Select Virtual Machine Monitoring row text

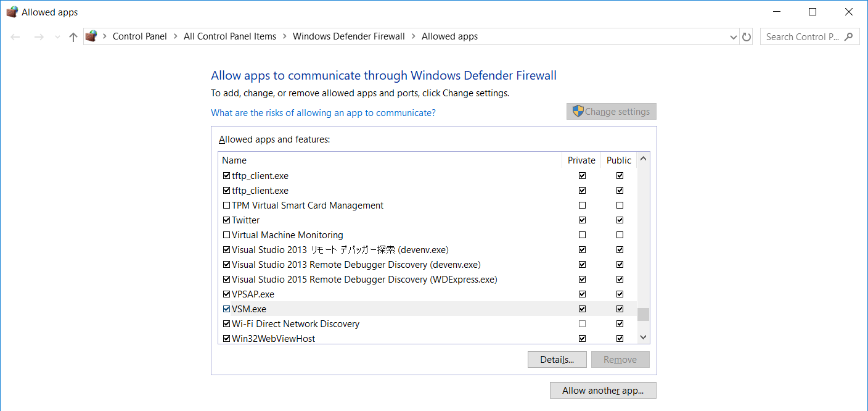click(x=287, y=235)
